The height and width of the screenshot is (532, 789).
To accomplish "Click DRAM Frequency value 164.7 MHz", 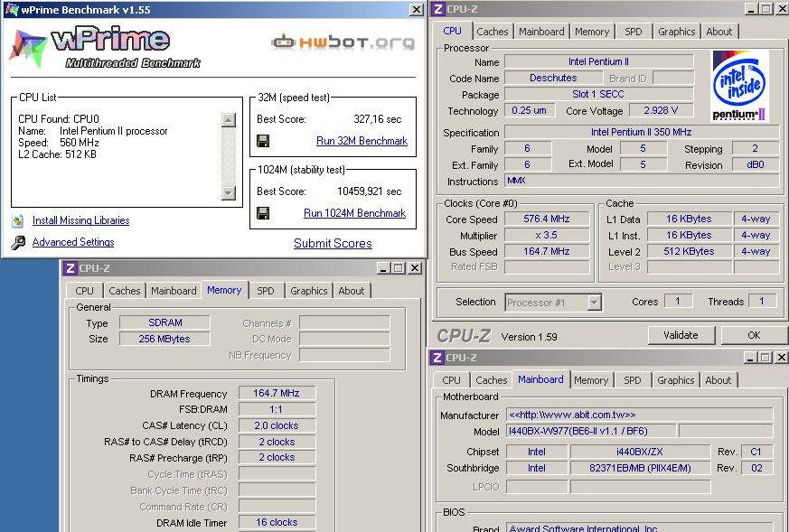I will [x=277, y=393].
